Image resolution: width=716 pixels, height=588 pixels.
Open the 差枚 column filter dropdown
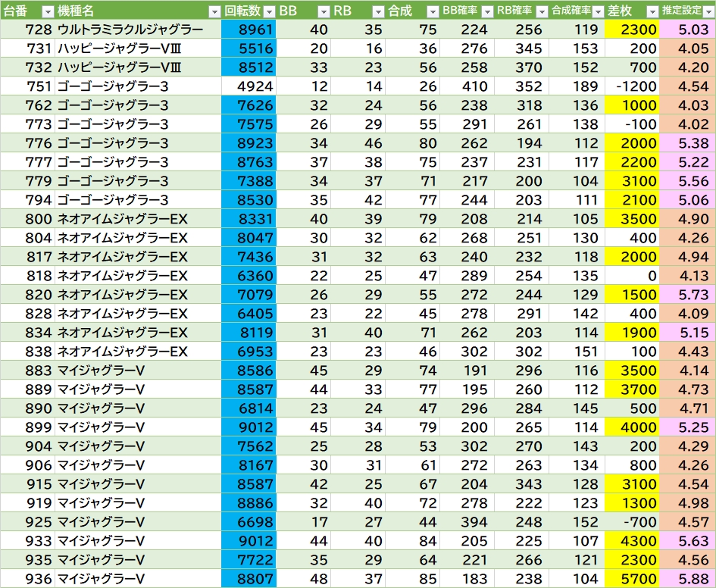click(x=652, y=11)
